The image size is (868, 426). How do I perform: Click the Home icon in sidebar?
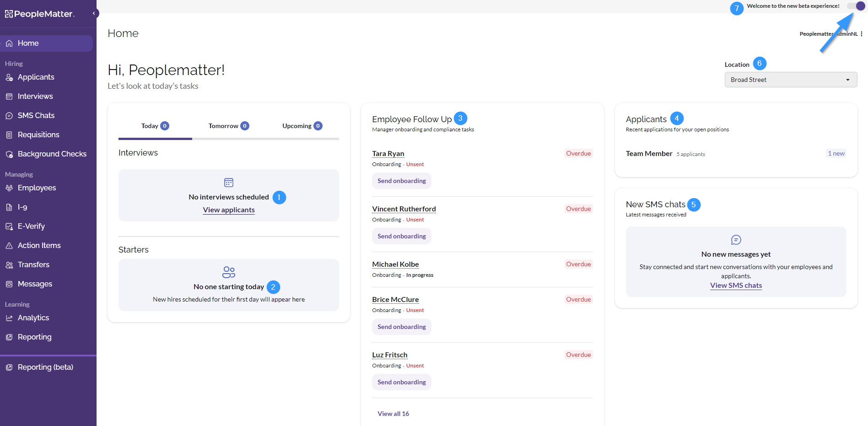9,43
